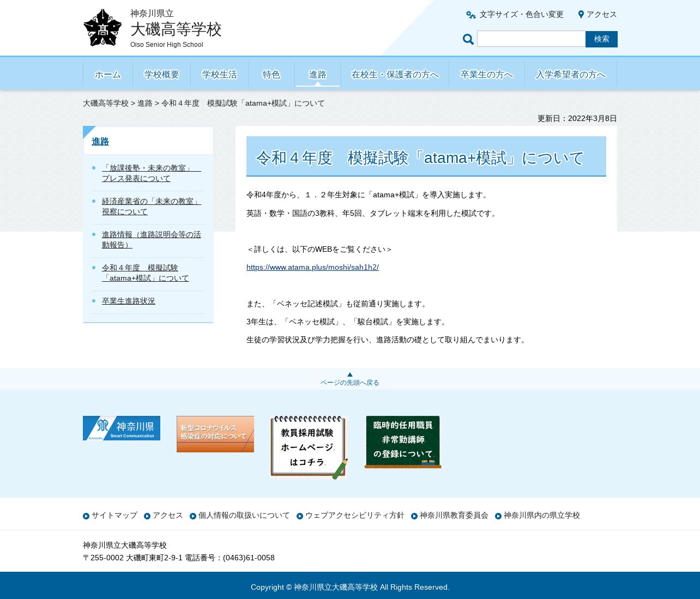The image size is (700, 599).
Task: Open 在校生・保護者の方へ menu
Action: pyautogui.click(x=395, y=74)
